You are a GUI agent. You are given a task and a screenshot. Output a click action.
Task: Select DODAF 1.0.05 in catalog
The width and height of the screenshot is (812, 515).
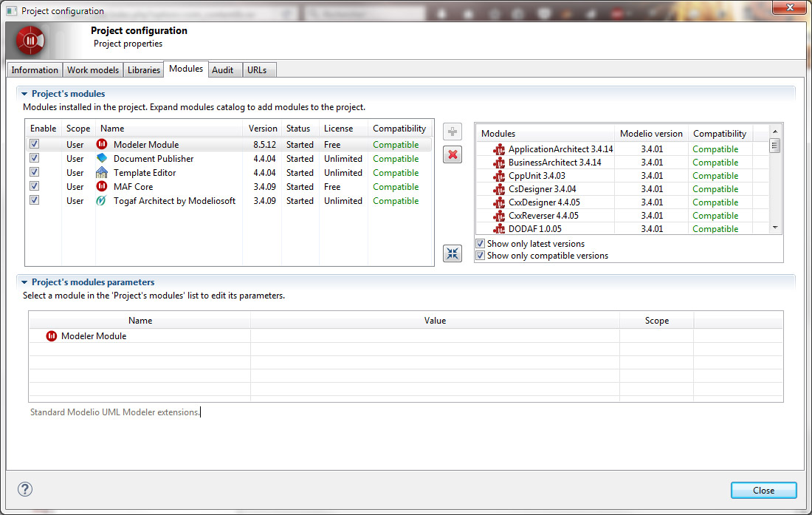[x=535, y=228]
